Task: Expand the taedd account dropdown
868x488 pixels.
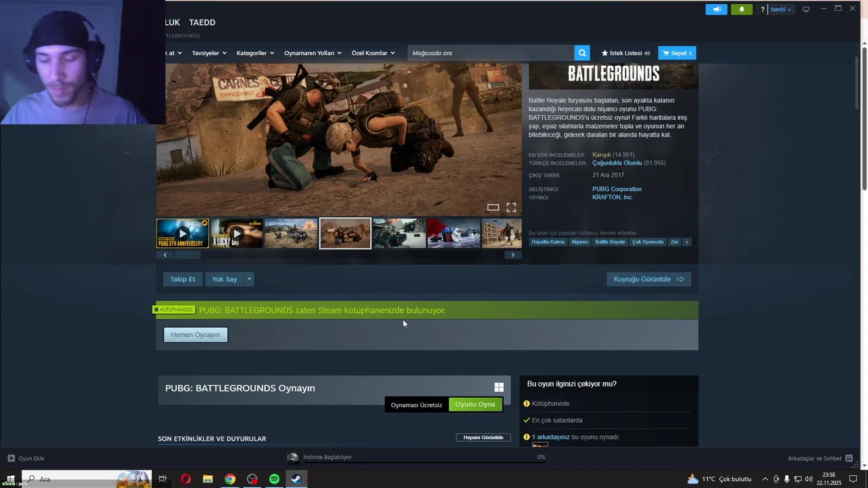Action: click(781, 9)
